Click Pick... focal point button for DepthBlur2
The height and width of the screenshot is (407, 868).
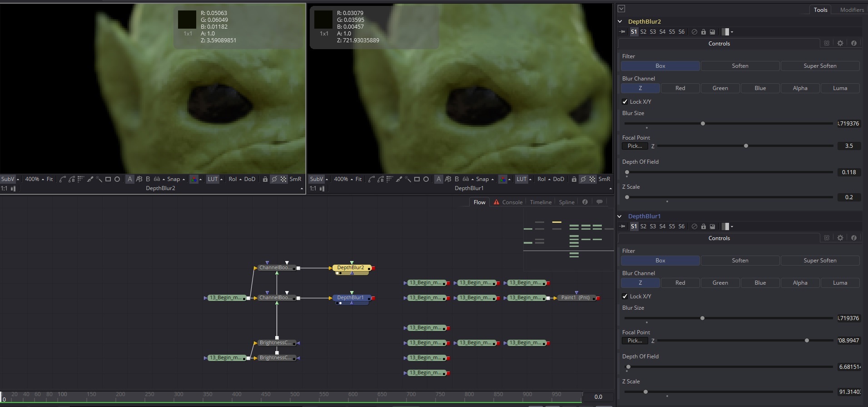point(635,146)
